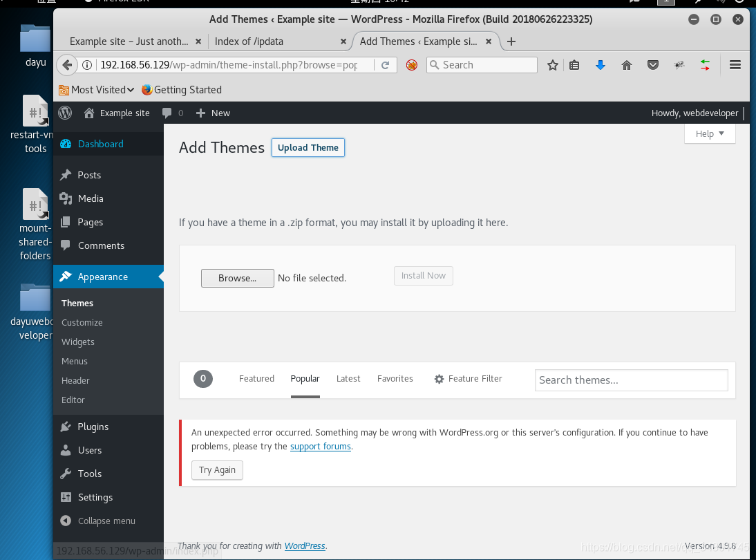
Task: Bookmark this page with star icon
Action: click(553, 64)
